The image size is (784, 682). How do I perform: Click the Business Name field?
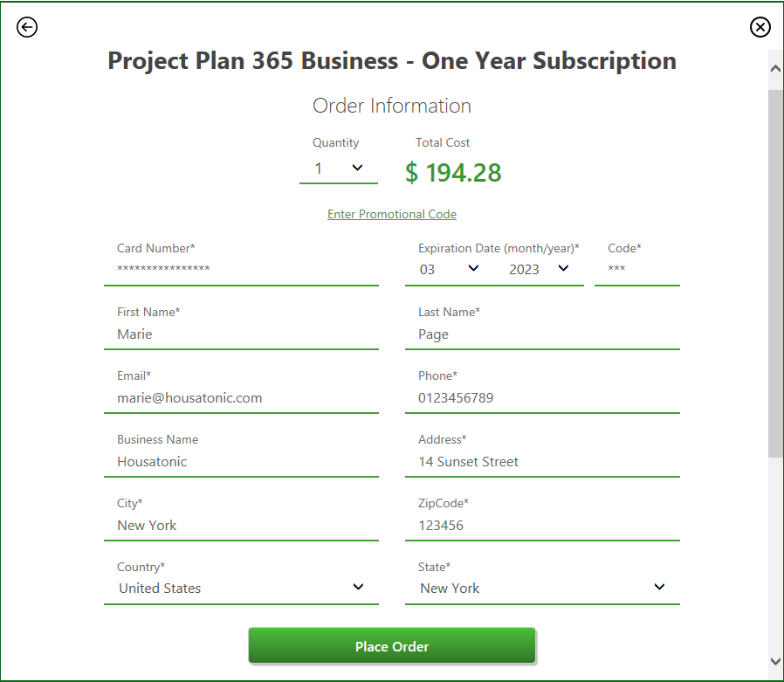(241, 461)
